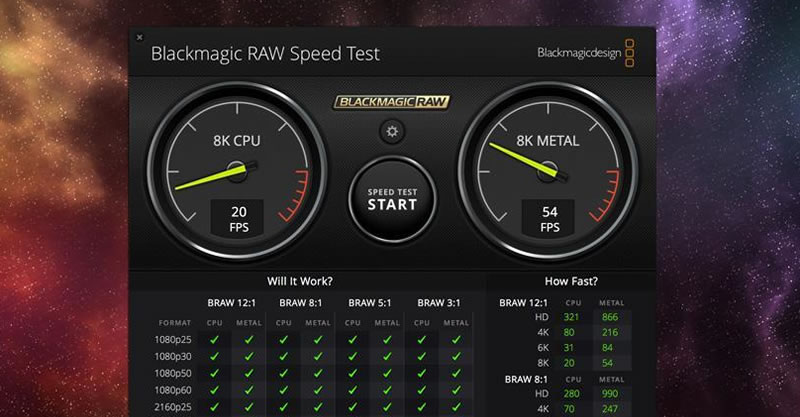Screen dimensions: 800x417
Task: Click 1080p30 BRAW 5:1 CPU checkmark
Action: 353,356
